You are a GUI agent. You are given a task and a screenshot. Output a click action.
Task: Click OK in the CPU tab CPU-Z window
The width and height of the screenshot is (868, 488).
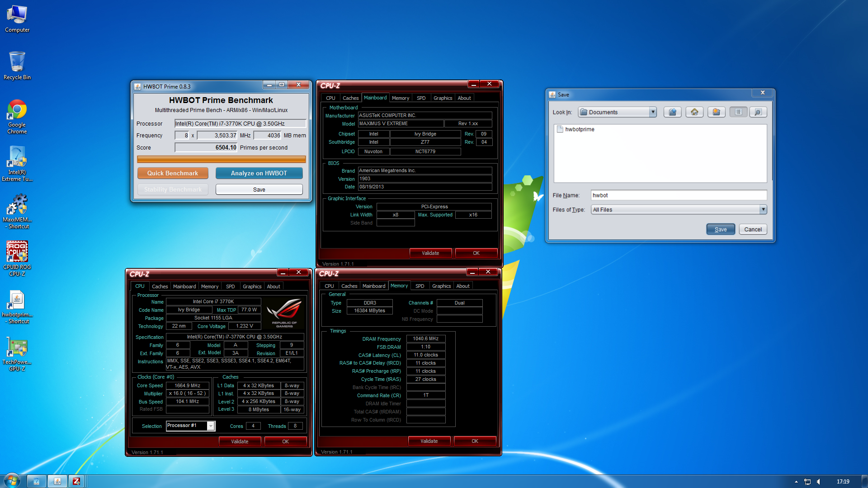(285, 441)
